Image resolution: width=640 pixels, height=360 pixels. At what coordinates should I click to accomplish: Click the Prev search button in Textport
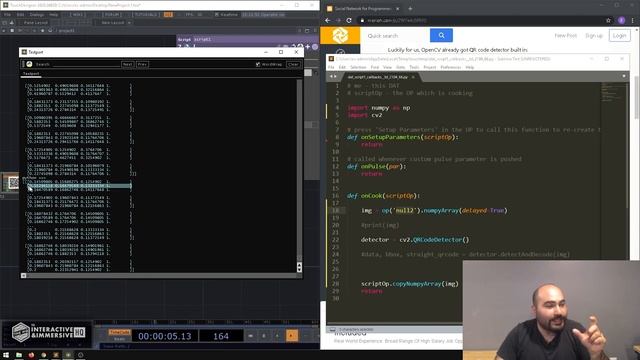(x=142, y=64)
